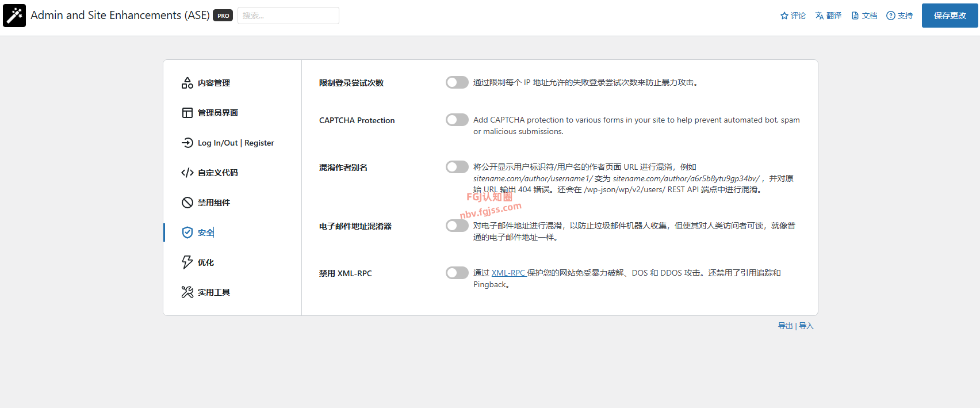Click the 自定义代码 code brackets icon
Viewport: 980px width, 408px height.
(x=187, y=173)
